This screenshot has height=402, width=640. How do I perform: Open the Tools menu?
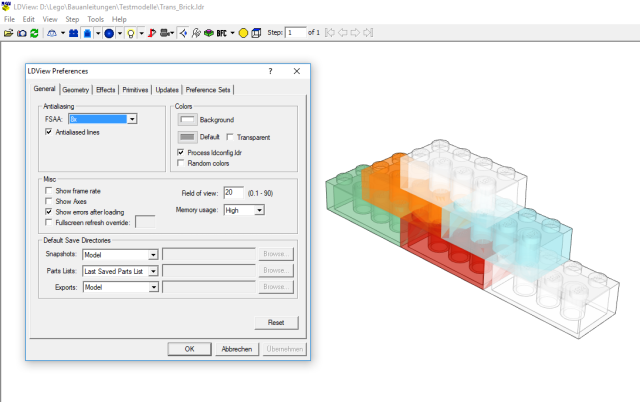95,19
